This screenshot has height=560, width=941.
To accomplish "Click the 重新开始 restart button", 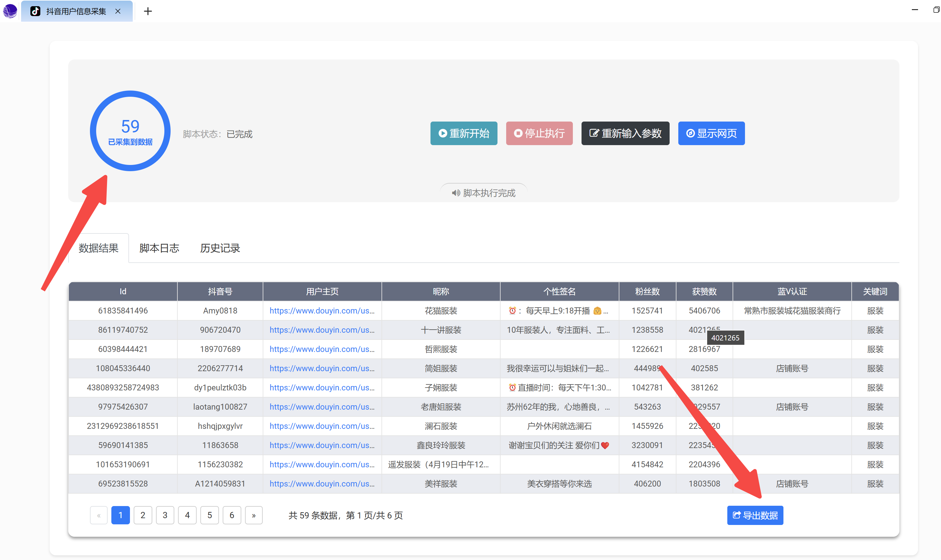I will pos(463,133).
